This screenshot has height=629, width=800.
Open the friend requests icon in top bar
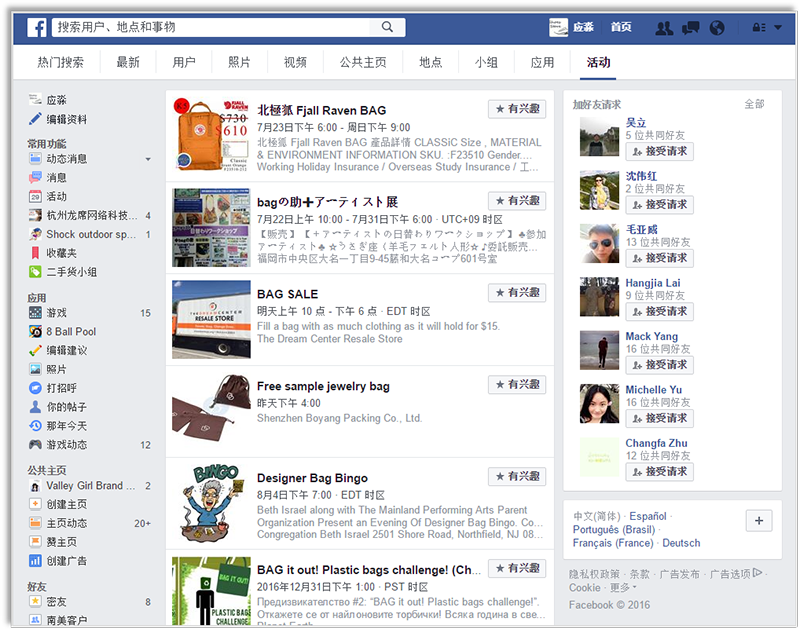click(x=663, y=28)
